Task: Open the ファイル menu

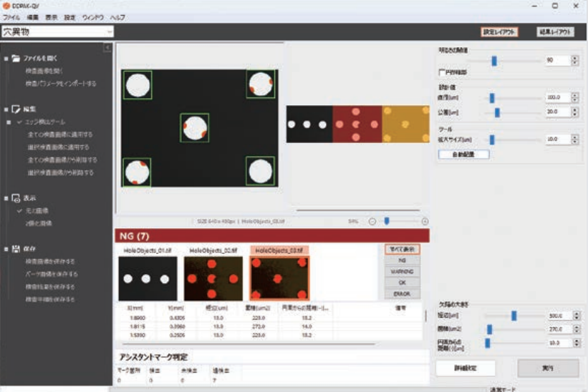Action: click(11, 16)
